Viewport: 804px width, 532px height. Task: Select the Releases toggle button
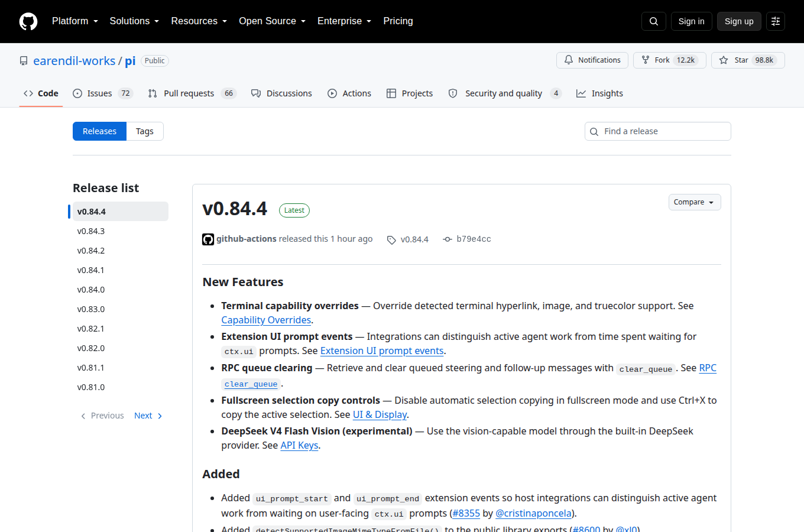(99, 131)
